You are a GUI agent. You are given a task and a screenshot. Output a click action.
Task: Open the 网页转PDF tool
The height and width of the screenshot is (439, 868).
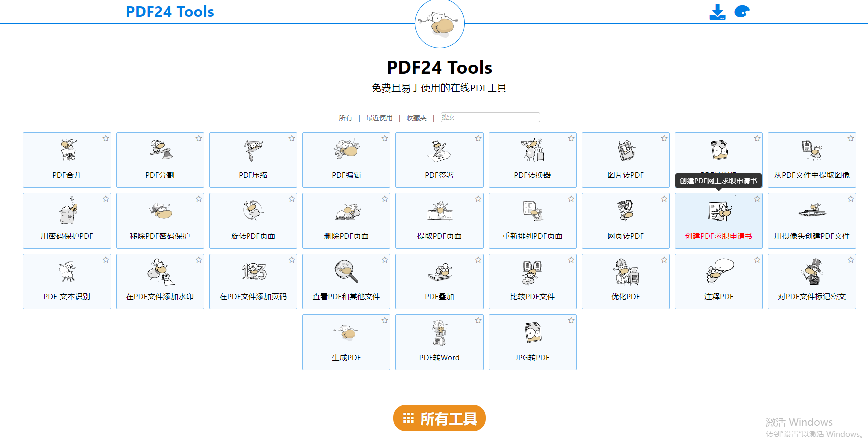pyautogui.click(x=625, y=221)
